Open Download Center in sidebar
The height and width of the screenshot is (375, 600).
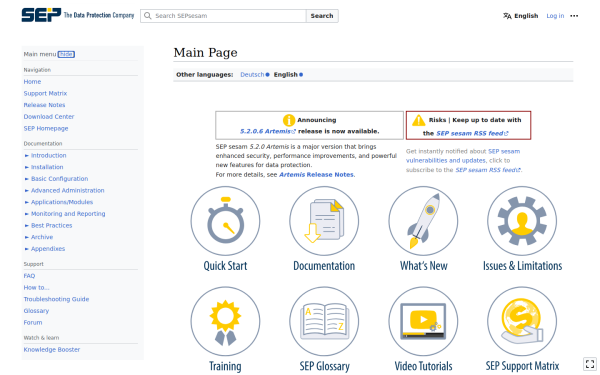[49, 117]
